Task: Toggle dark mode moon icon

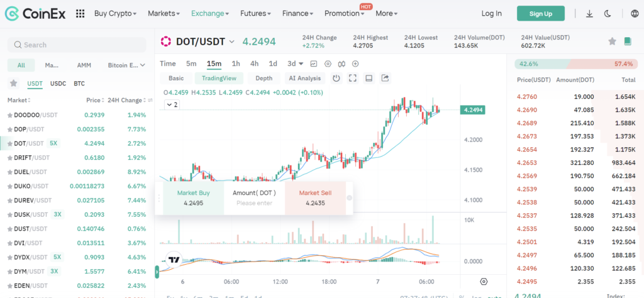Action: click(x=608, y=14)
